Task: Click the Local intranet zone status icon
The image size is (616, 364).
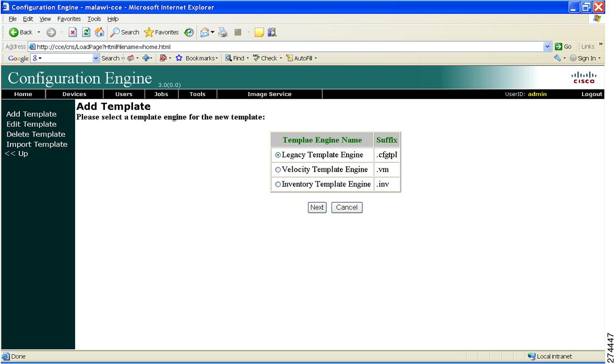Action: coord(531,356)
